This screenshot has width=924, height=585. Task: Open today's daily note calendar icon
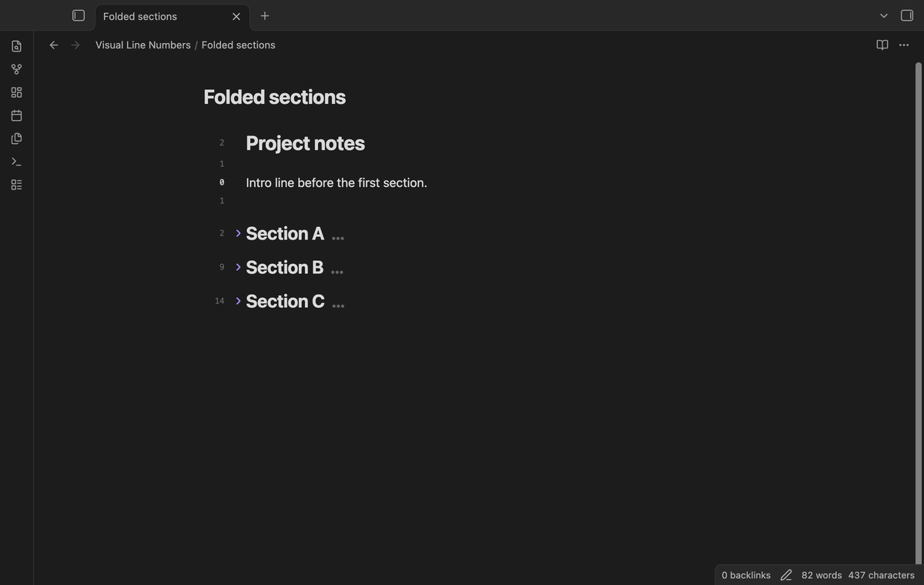[16, 115]
